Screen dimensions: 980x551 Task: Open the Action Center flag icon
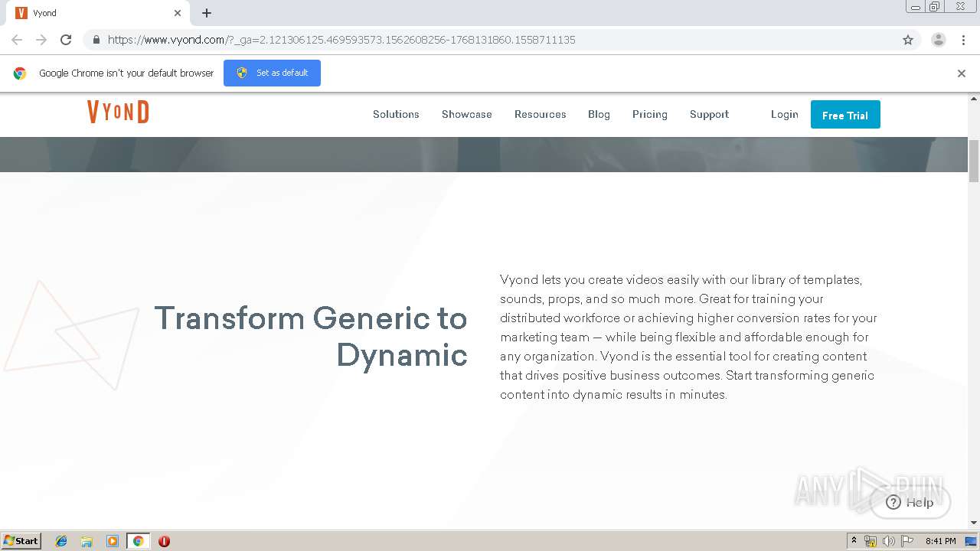907,541
